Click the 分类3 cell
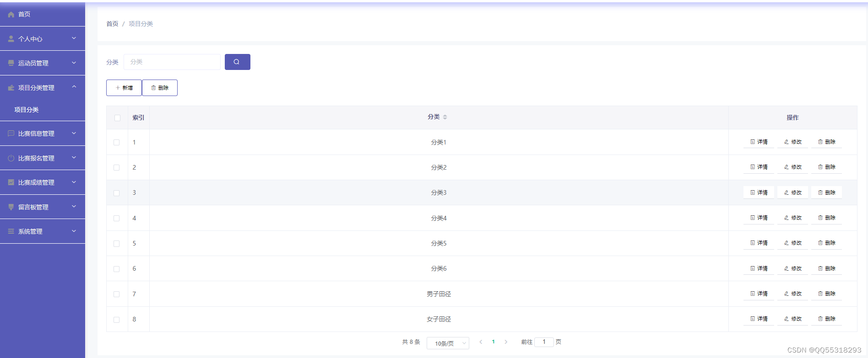 [x=439, y=192]
